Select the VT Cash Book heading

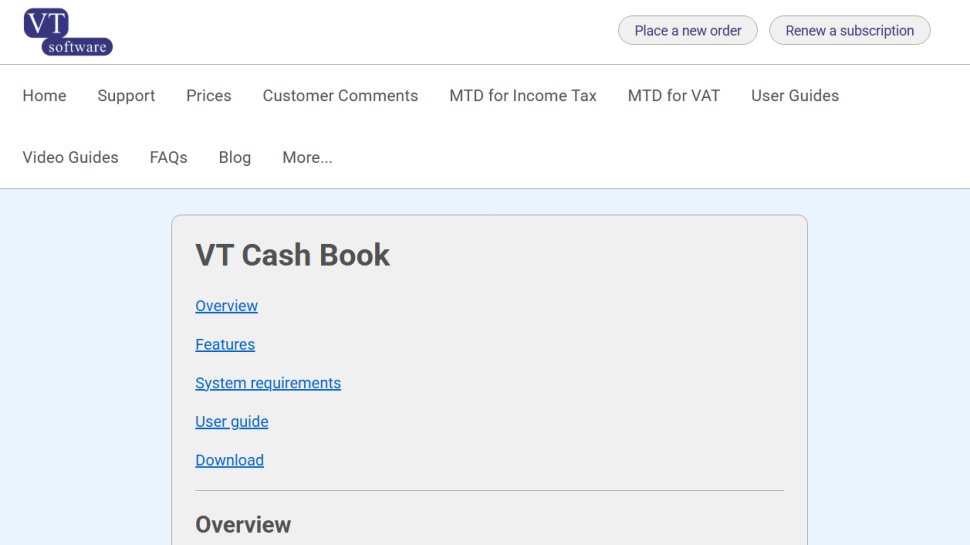point(293,255)
